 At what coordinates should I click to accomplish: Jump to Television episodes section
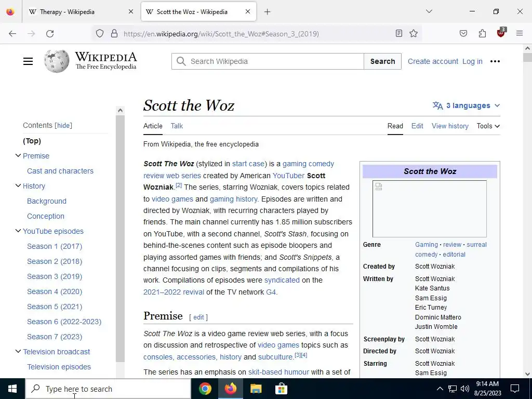pos(59,367)
